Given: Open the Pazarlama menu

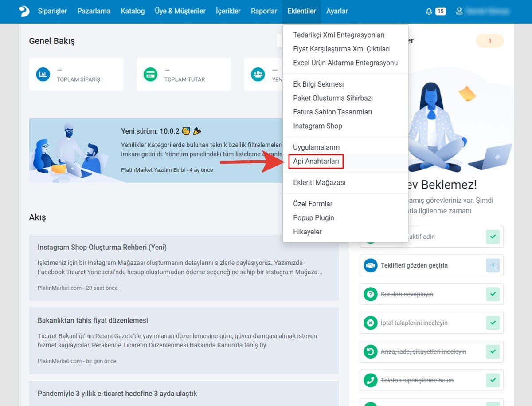Looking at the screenshot, I should pyautogui.click(x=94, y=11).
